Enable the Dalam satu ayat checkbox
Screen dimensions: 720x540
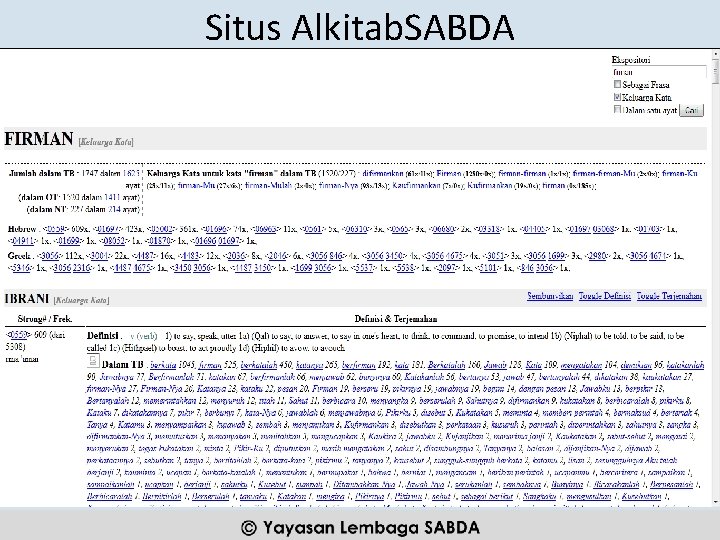[x=617, y=109]
